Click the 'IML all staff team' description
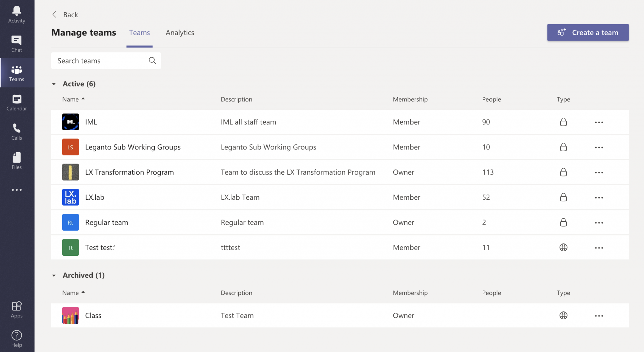644x352 pixels. pos(248,122)
